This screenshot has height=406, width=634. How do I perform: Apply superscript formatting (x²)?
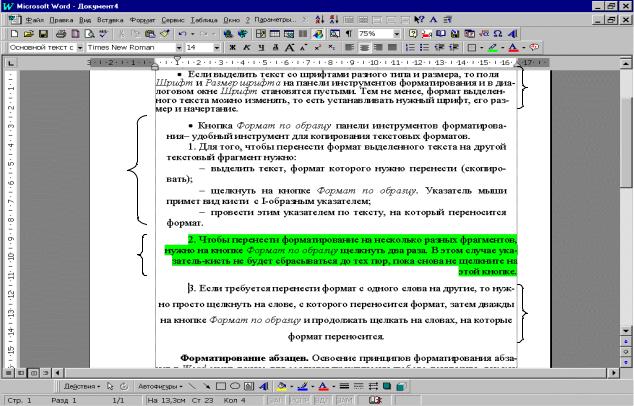(x=318, y=48)
